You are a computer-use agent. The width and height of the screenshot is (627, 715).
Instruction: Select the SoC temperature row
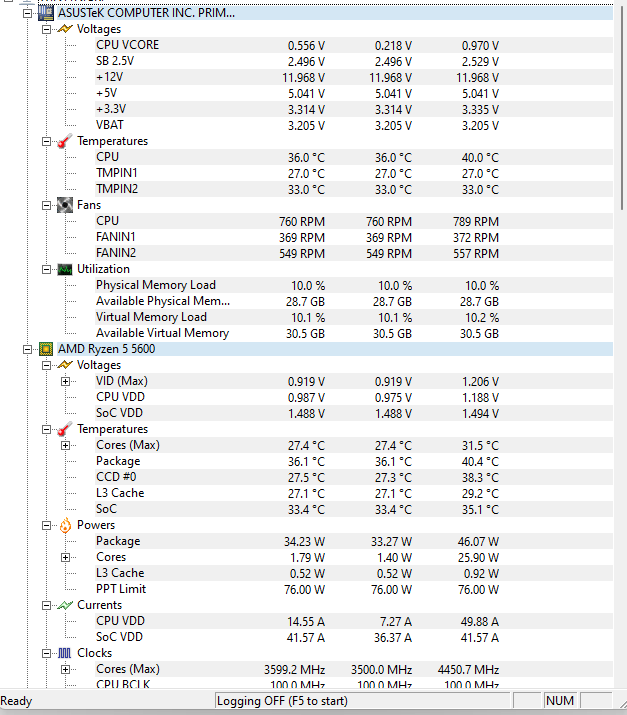point(353,509)
